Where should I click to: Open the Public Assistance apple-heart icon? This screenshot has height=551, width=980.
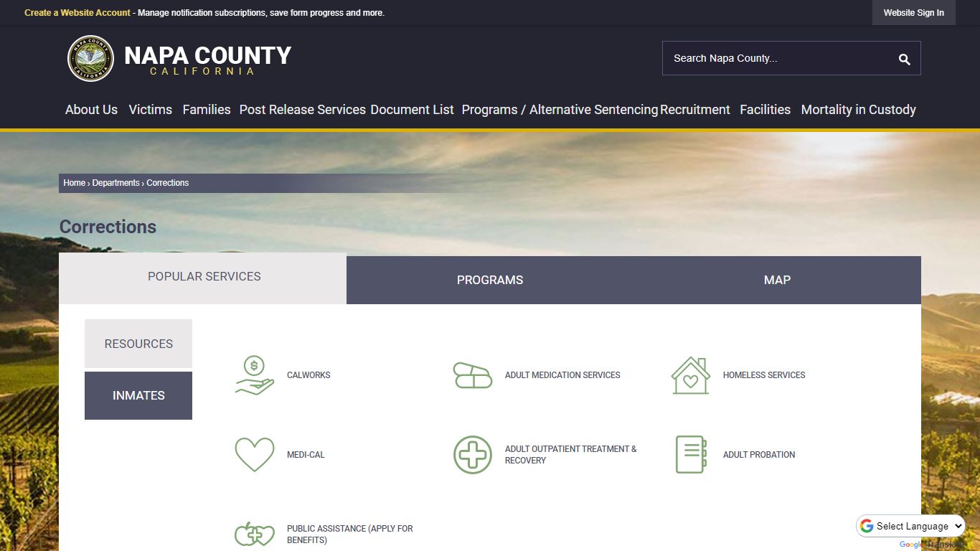255,534
